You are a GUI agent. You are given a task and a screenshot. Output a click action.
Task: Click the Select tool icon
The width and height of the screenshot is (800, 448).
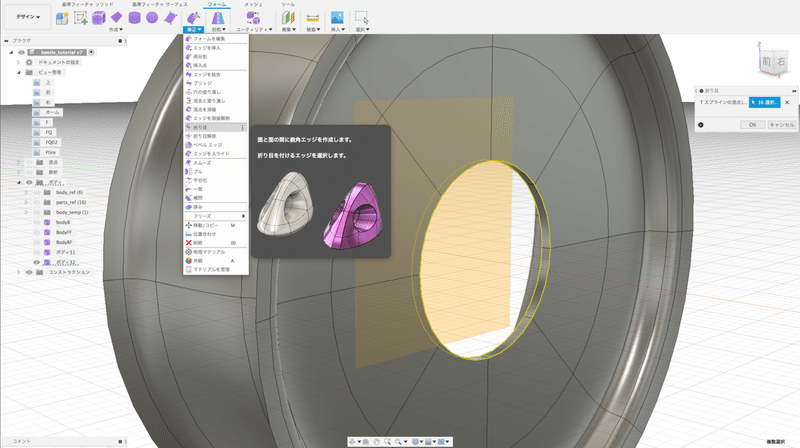(362, 18)
